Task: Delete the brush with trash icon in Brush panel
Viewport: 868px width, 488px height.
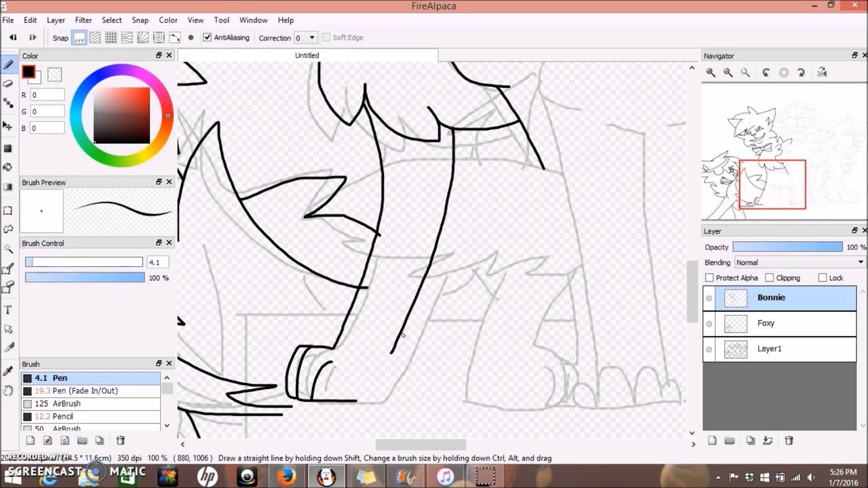Action: click(121, 441)
